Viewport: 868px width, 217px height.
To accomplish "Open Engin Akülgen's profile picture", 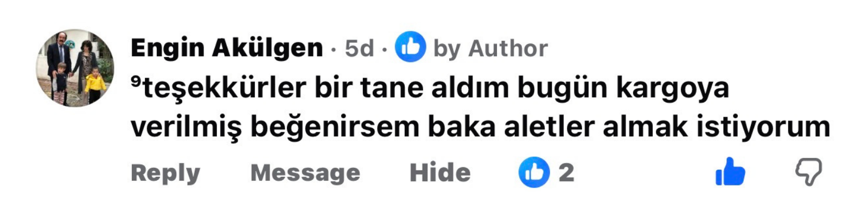I will 75,68.
